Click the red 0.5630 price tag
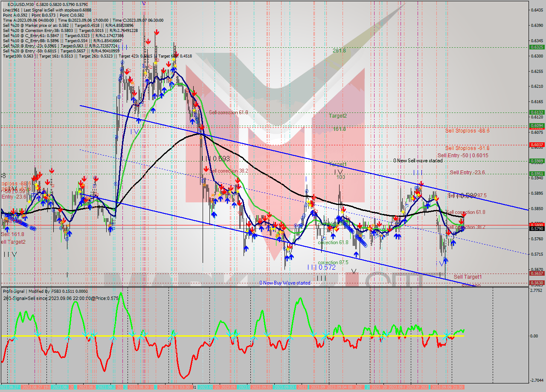This screenshot has width=546, height=392. [536, 282]
